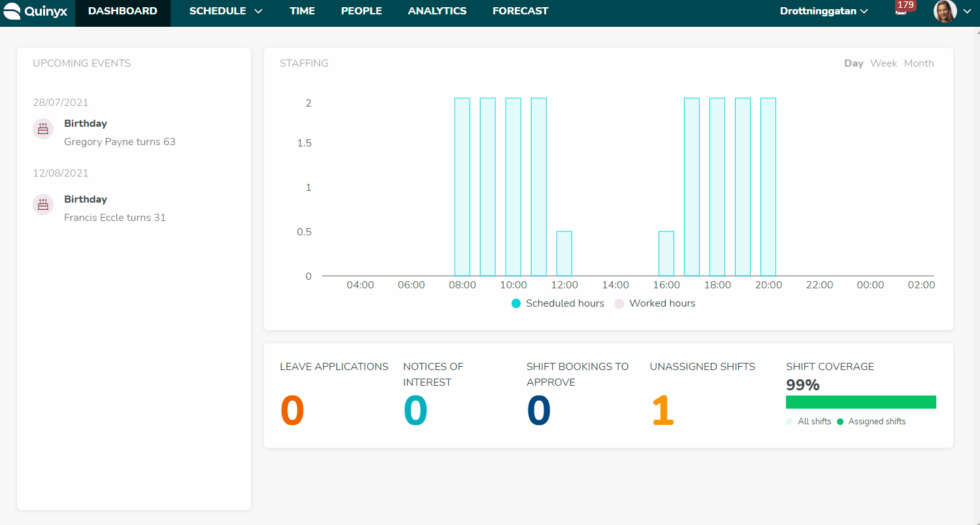Screen dimensions: 980x525
Task: Switch staffing chart to Day view
Action: click(x=854, y=63)
